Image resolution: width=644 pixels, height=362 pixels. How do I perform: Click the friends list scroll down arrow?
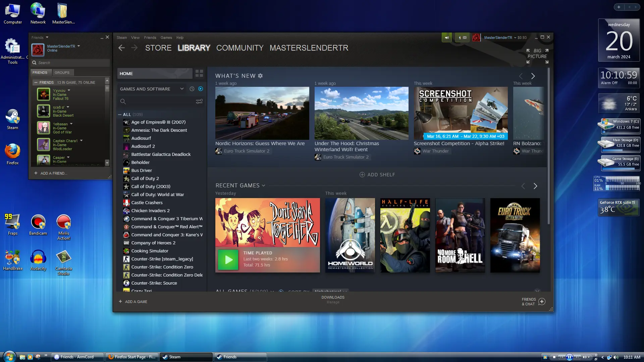107,163
